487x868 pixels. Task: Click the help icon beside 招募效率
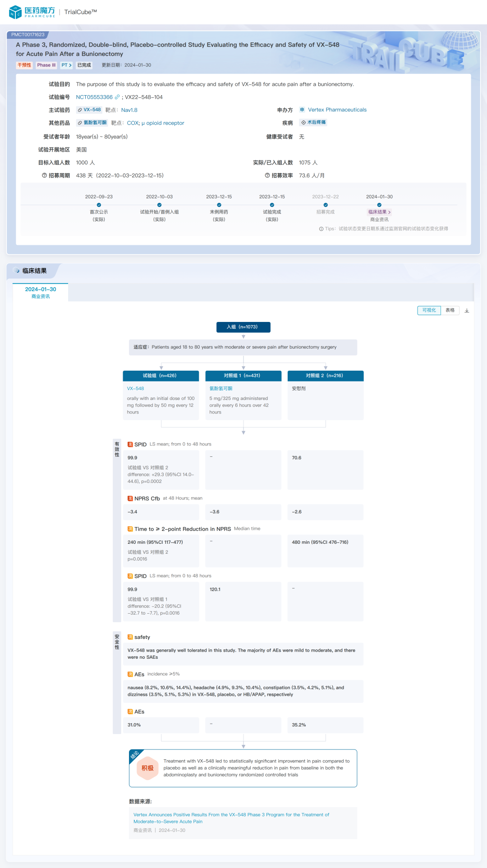[x=267, y=175]
